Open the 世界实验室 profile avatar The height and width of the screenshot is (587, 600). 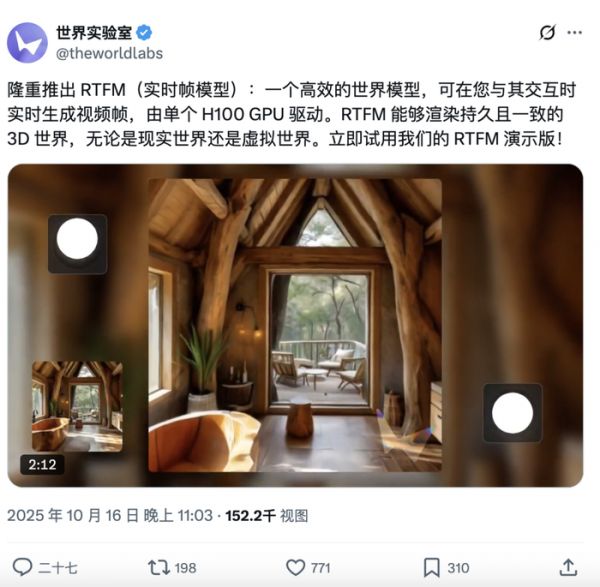27,42
